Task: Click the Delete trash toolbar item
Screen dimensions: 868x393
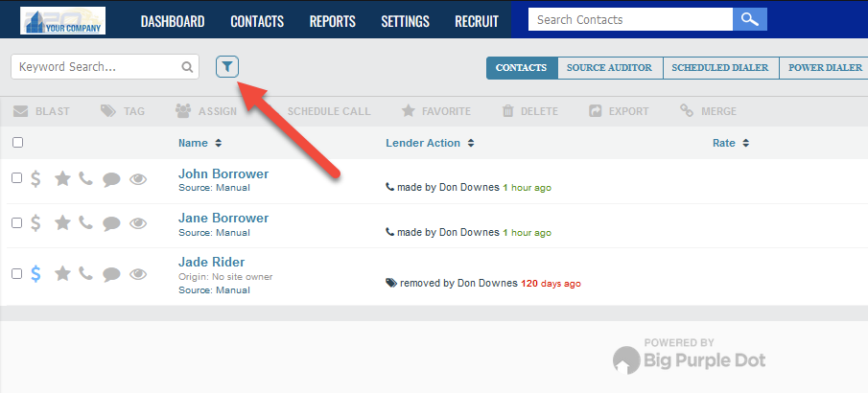Action: (529, 111)
